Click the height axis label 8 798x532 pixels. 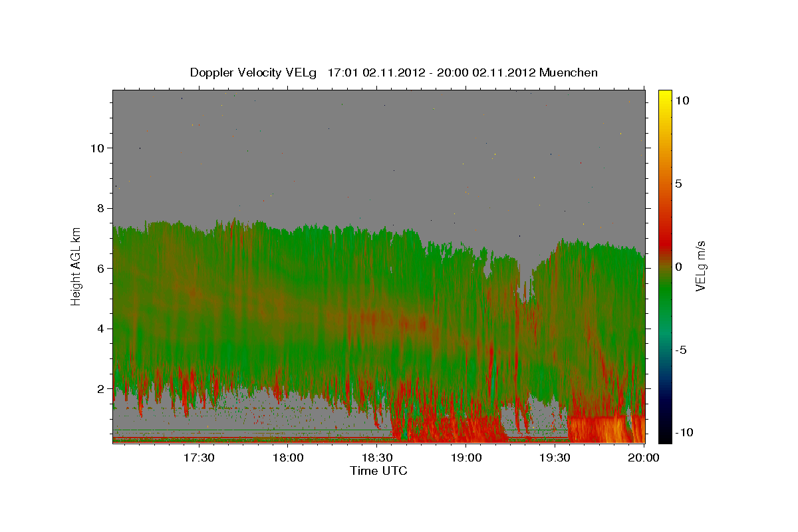[102, 208]
